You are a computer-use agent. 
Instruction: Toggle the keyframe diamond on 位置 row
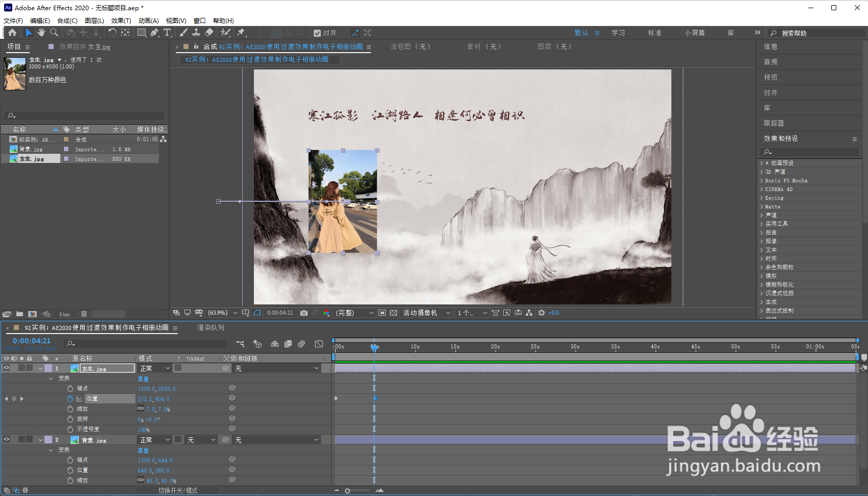14,398
